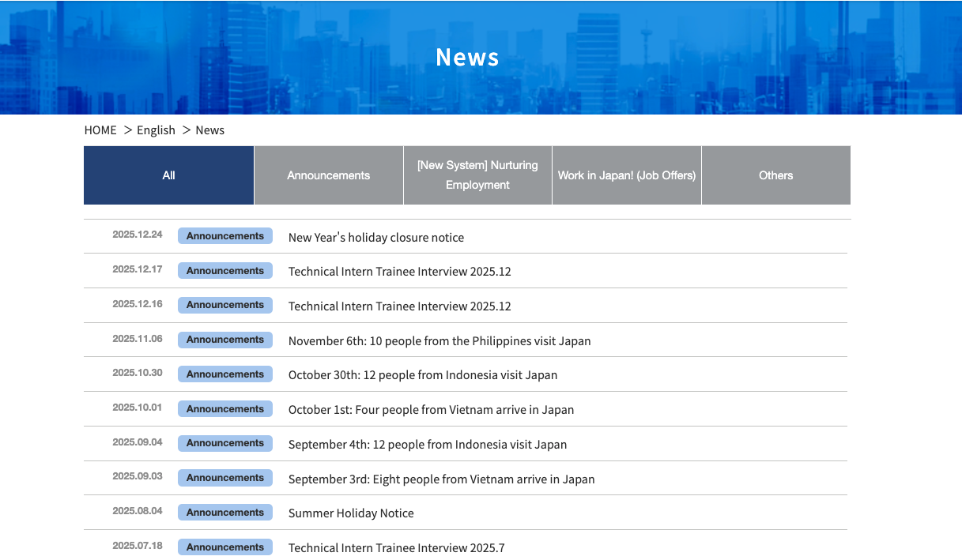Viewport: 962px width, 560px height.
Task: Open the 2025.12.17 Technical Intern Trainee Interview article
Action: point(399,272)
